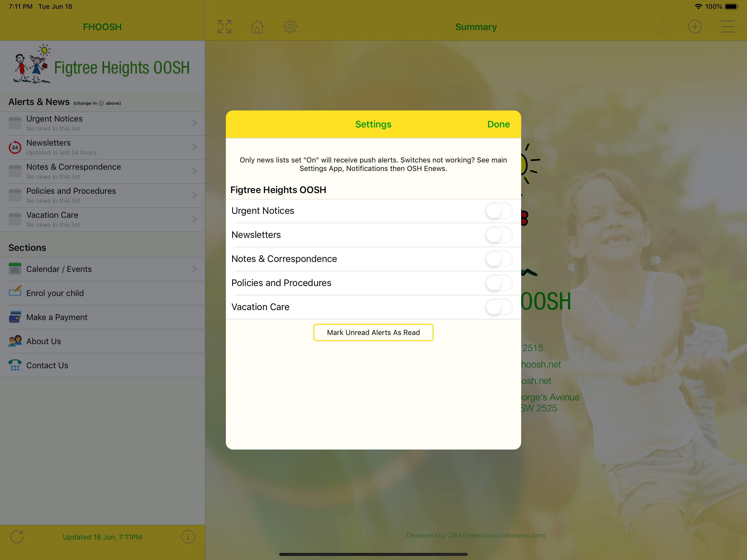The width and height of the screenshot is (747, 560).
Task: Tap Mark Unread Alerts As Read
Action: click(373, 332)
